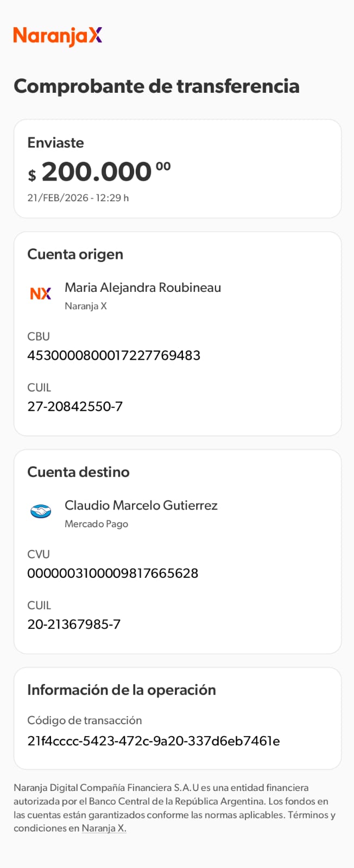Click the transfer date and time
The image size is (354, 868).
click(78, 198)
